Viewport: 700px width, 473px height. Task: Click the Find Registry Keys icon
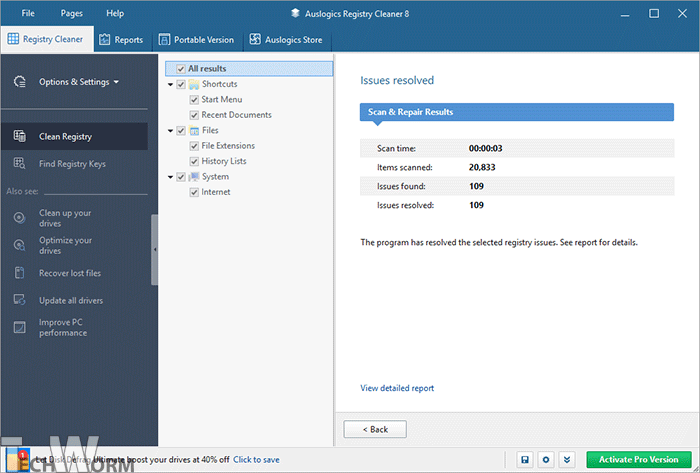(x=20, y=164)
